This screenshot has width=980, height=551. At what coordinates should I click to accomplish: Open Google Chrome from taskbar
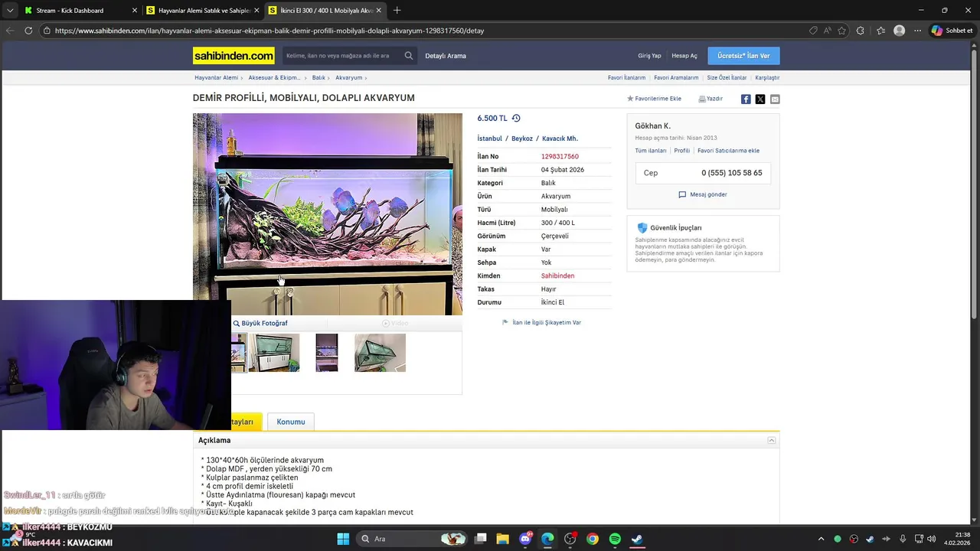pyautogui.click(x=593, y=539)
